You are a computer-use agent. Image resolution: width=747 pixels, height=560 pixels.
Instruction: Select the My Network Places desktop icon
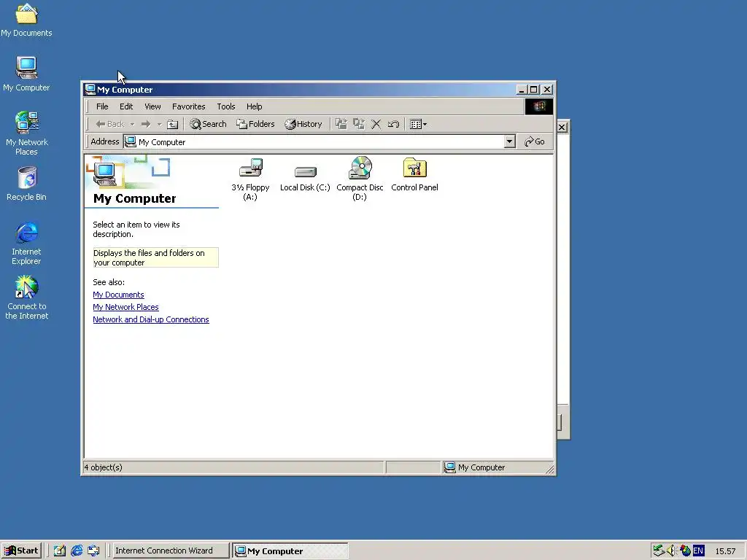point(27,133)
